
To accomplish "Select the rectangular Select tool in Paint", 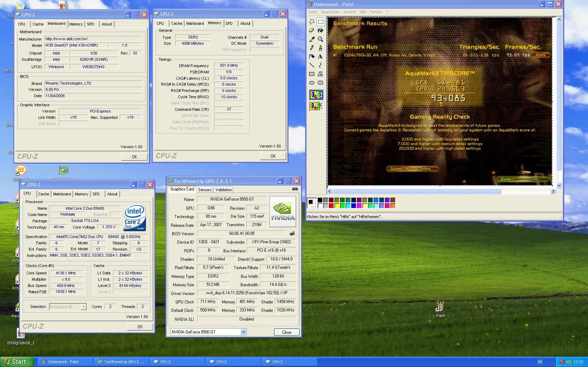I will point(320,22).
